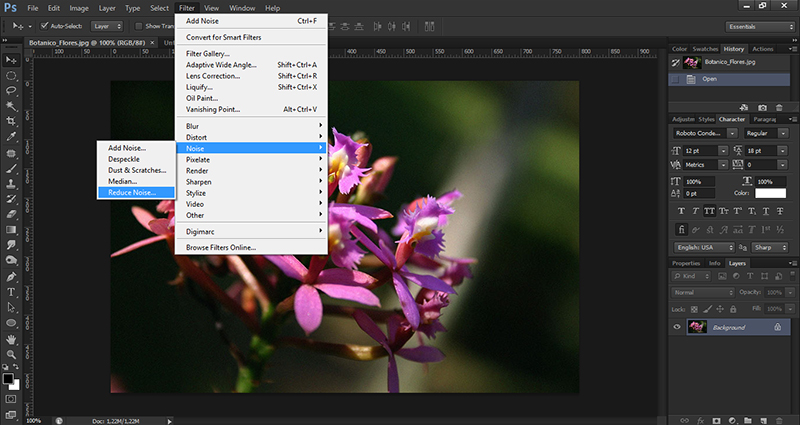Hide the Background layer via eye icon
Image resolution: width=800 pixels, height=425 pixels.
[678, 327]
